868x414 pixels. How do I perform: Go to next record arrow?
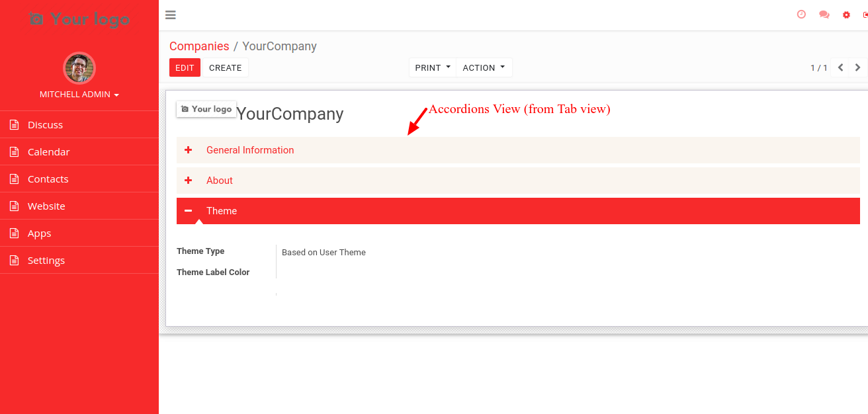[x=858, y=67]
